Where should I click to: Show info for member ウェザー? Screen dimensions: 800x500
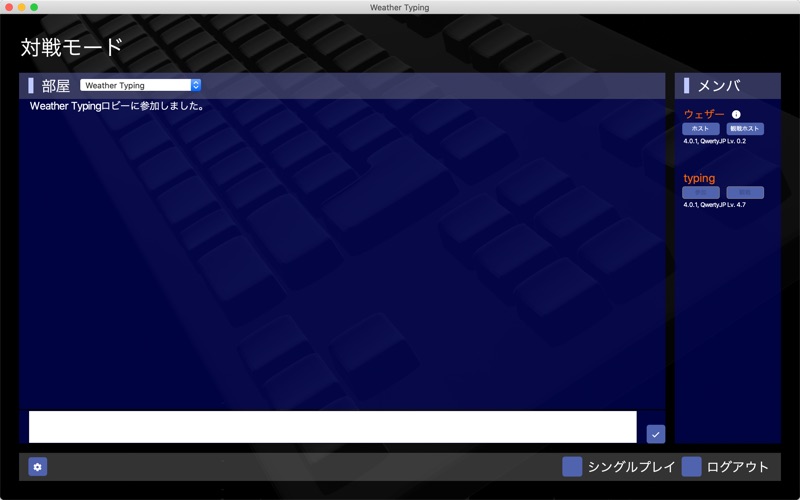pyautogui.click(x=736, y=114)
